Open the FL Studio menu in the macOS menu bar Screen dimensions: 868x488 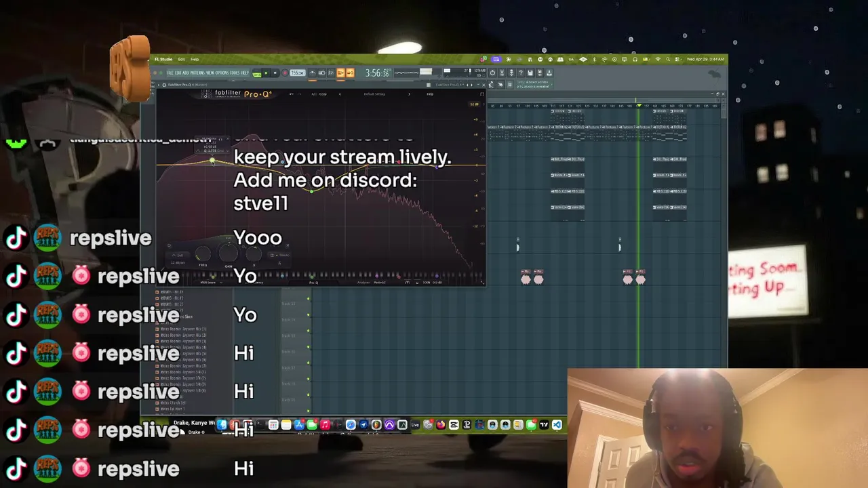[x=163, y=59]
